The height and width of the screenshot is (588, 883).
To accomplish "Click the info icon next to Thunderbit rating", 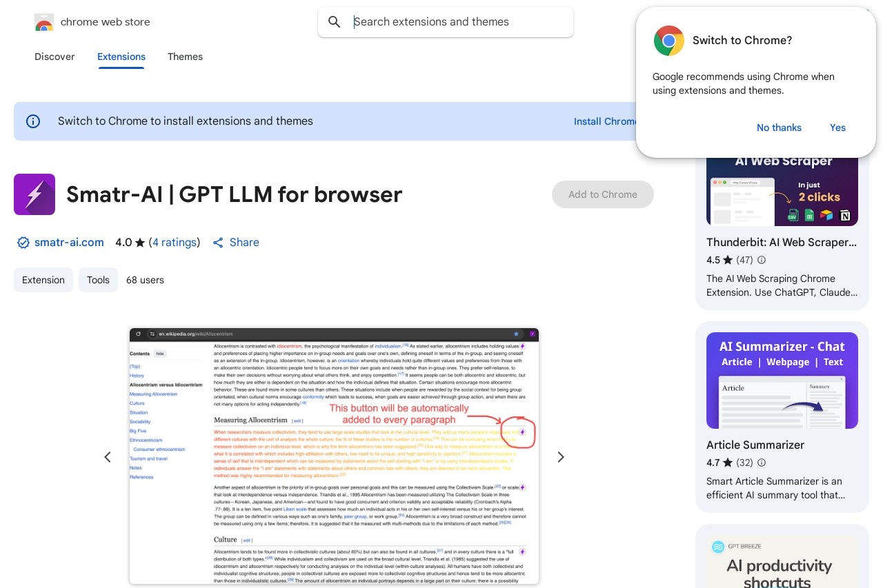I will click(762, 260).
